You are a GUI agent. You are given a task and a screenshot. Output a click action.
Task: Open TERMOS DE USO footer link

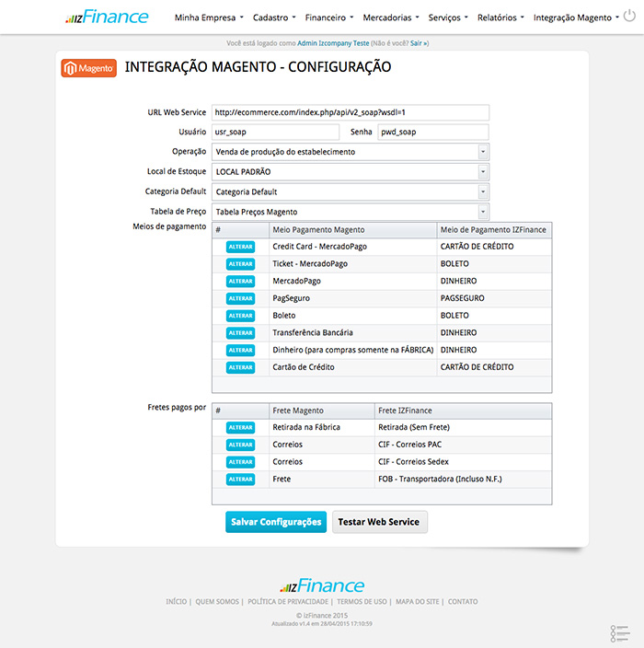(362, 602)
